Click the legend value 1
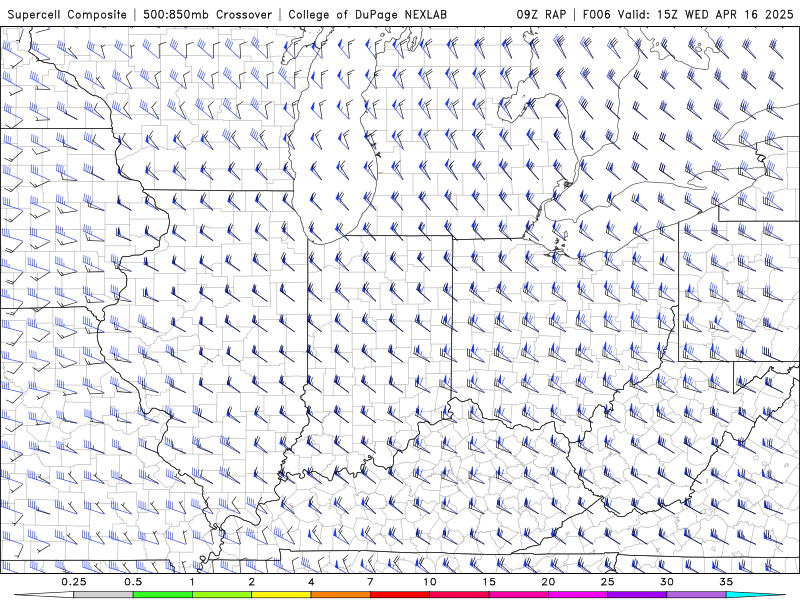Viewport: 800px width, 600px height. click(x=192, y=582)
